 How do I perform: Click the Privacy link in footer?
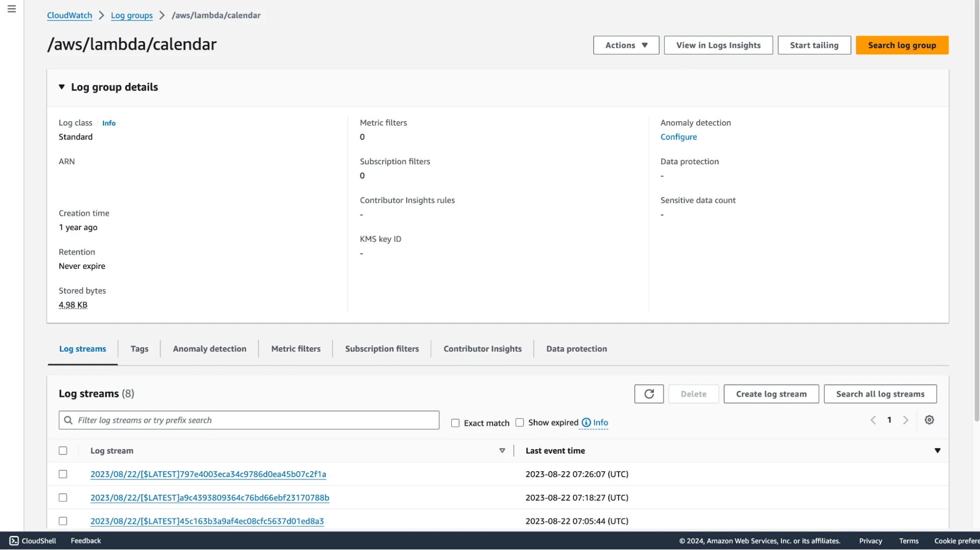click(x=870, y=541)
